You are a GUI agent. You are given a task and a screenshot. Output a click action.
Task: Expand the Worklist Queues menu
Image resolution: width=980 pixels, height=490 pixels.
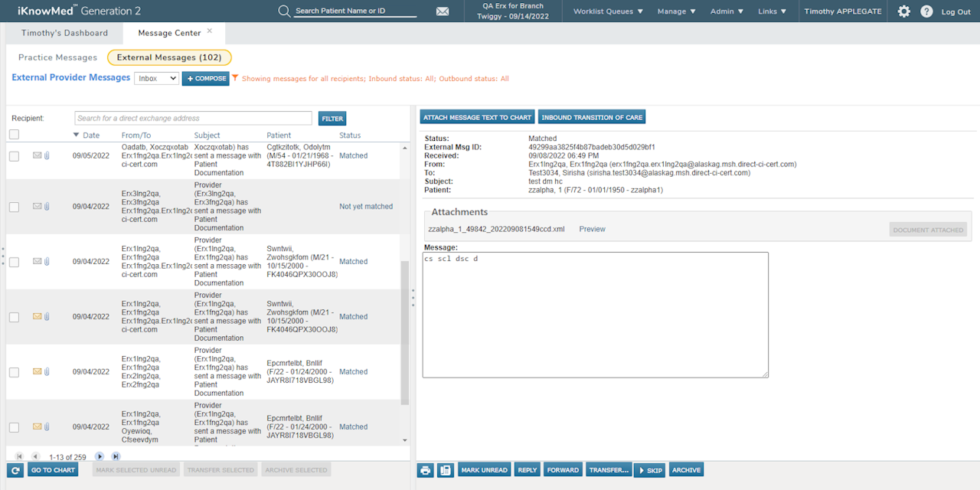[x=608, y=11]
